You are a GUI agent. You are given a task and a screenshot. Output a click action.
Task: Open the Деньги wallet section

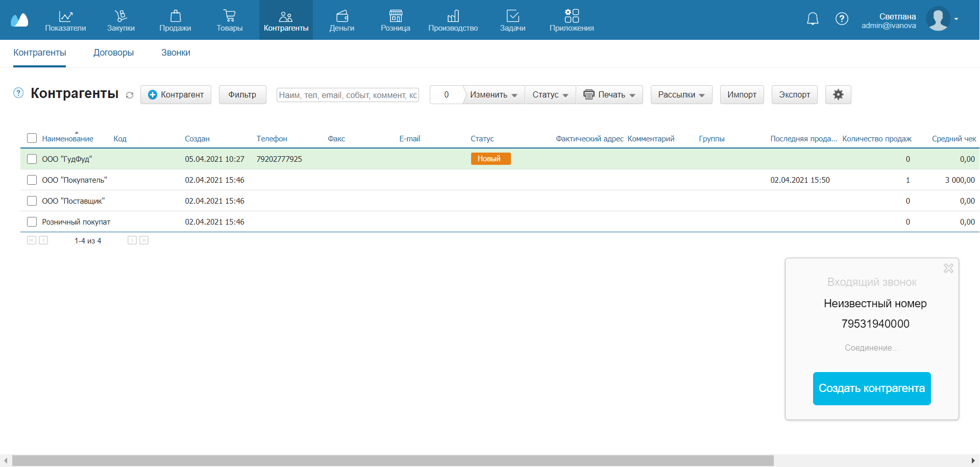[x=341, y=20]
